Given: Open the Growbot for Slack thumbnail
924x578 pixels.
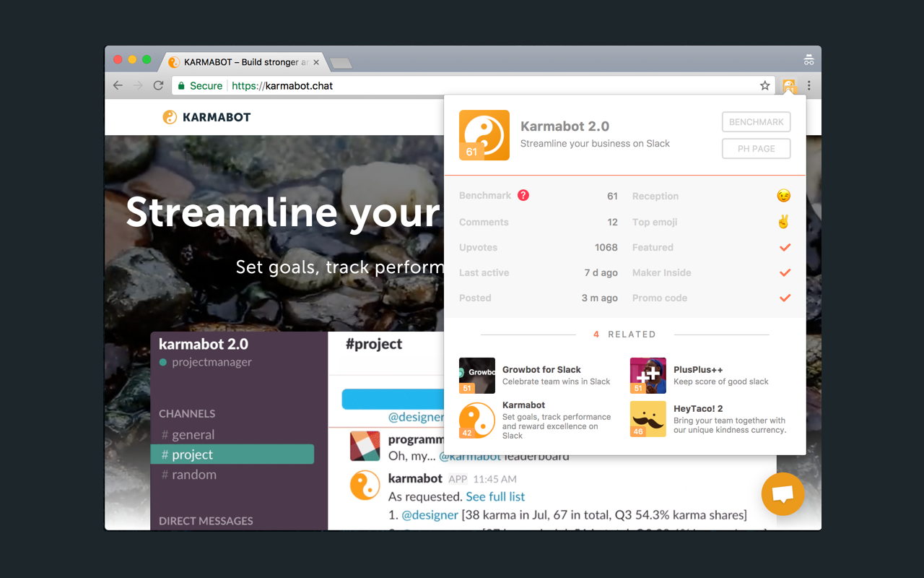Looking at the screenshot, I should click(477, 375).
